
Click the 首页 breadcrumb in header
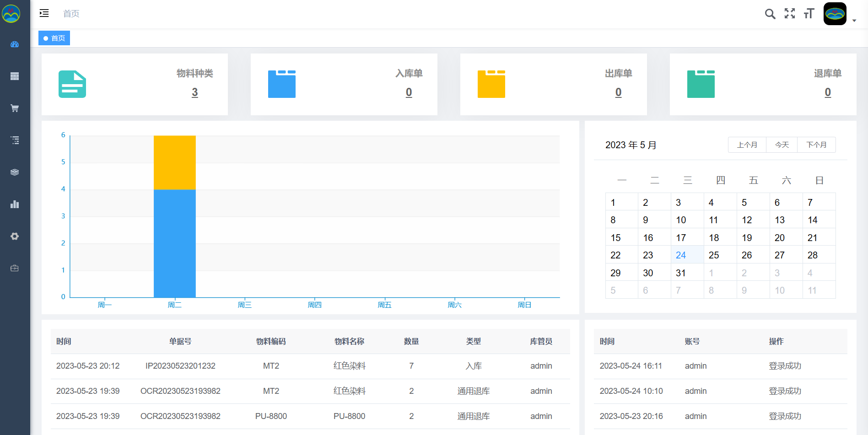(x=71, y=14)
